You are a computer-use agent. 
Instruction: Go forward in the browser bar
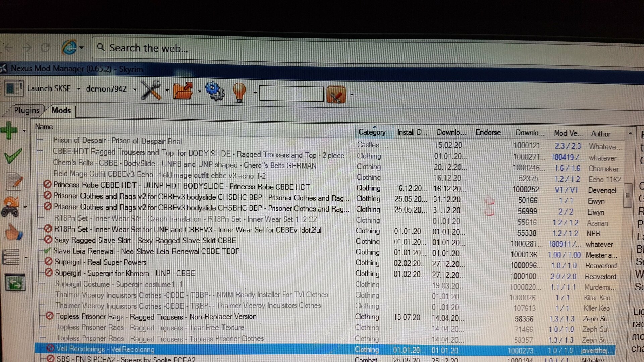pyautogui.click(x=27, y=47)
